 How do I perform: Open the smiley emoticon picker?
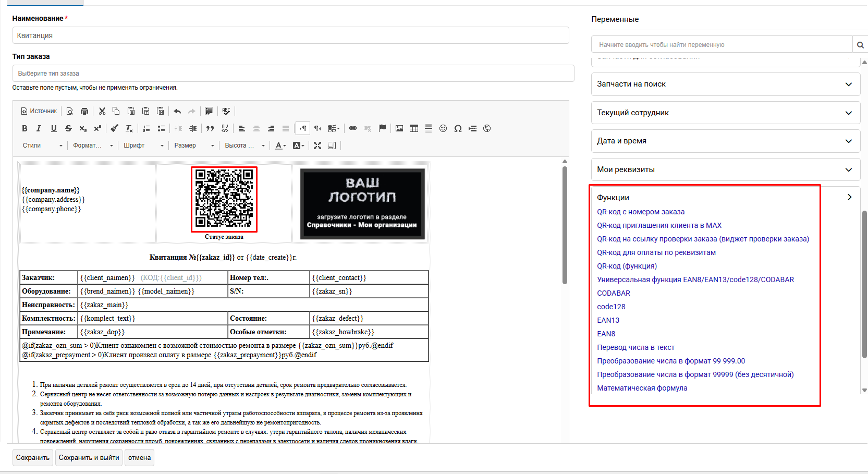(443, 128)
